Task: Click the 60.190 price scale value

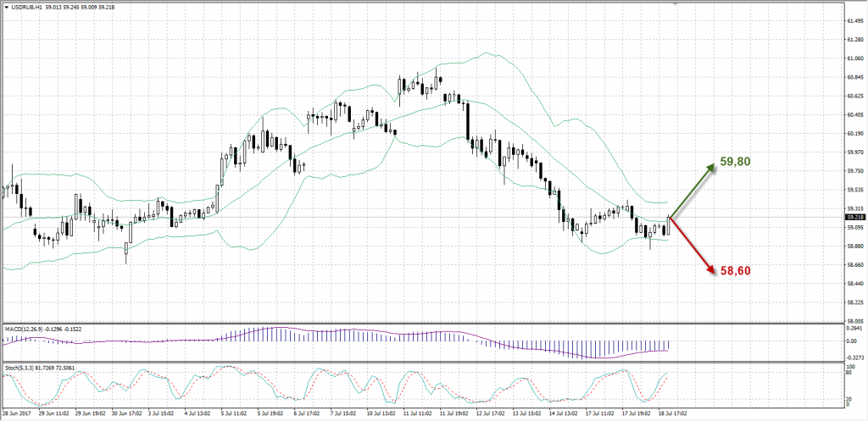Action: click(x=854, y=134)
